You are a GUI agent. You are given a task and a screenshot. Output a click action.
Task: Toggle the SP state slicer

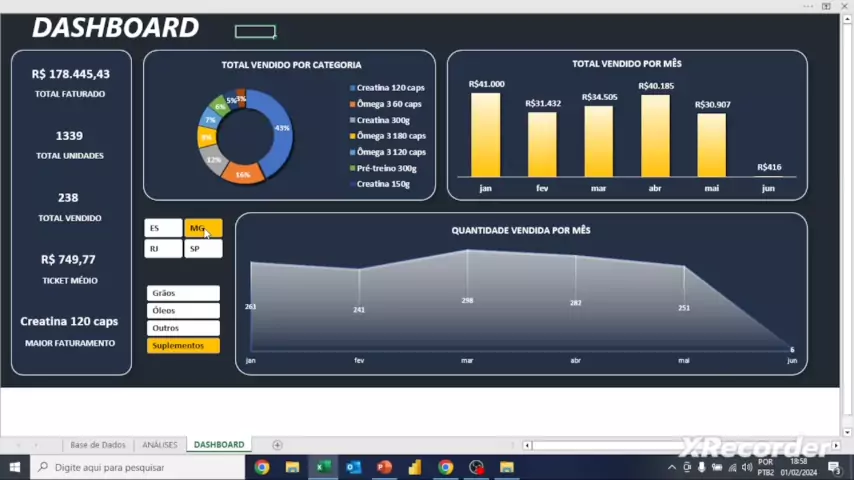tap(203, 249)
